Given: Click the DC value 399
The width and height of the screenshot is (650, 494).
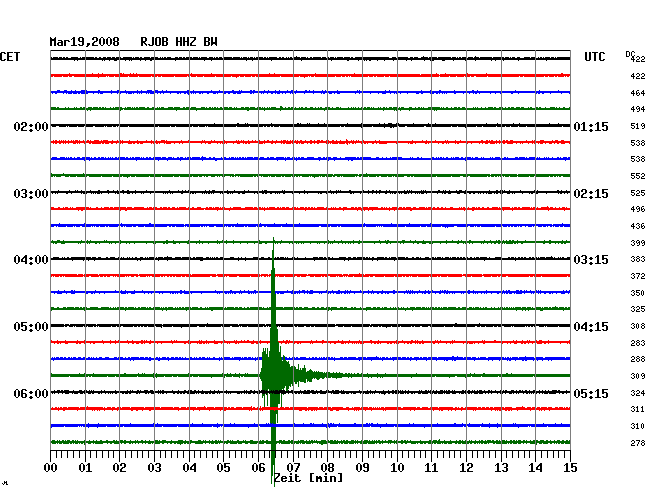Looking at the screenshot, I should click(638, 243).
